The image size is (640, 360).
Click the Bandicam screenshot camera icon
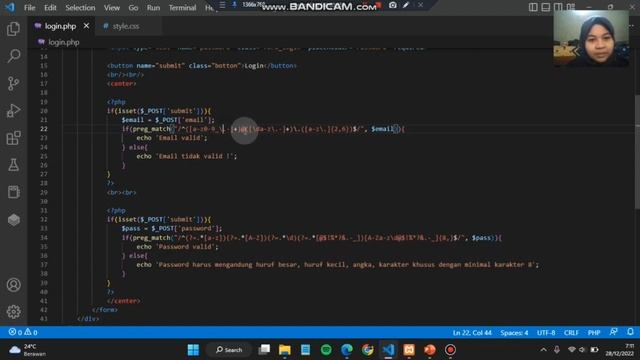(393, 5)
